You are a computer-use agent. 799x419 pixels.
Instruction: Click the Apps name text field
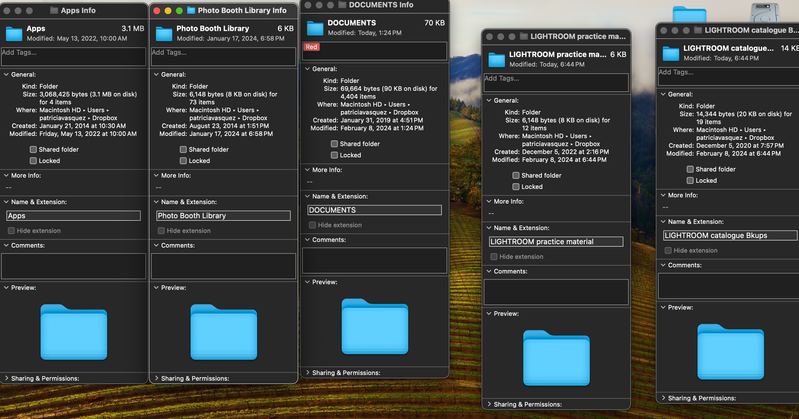[x=73, y=216]
